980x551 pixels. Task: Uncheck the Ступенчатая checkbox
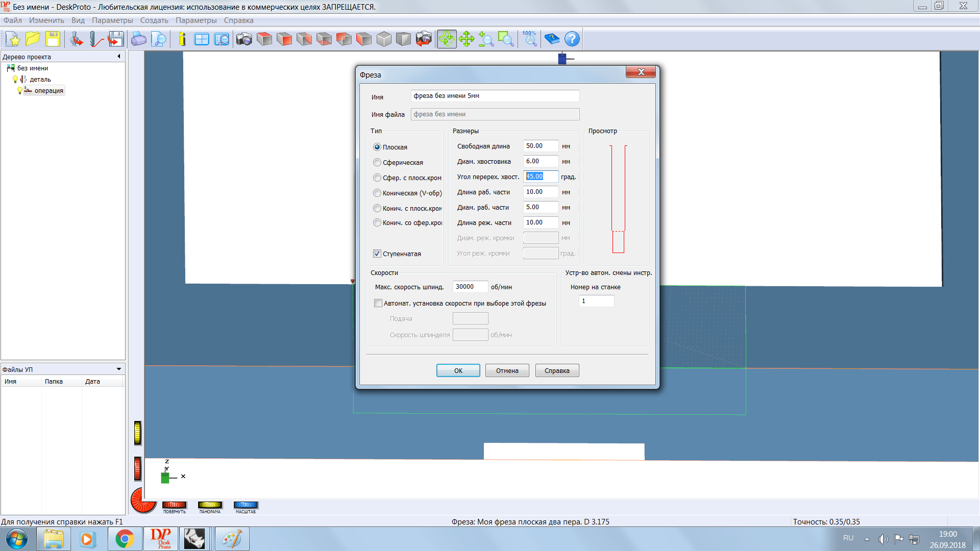coord(377,254)
